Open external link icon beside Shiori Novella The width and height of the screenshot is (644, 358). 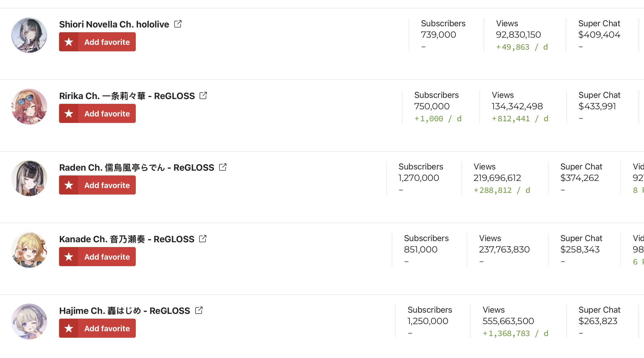pyautogui.click(x=178, y=24)
